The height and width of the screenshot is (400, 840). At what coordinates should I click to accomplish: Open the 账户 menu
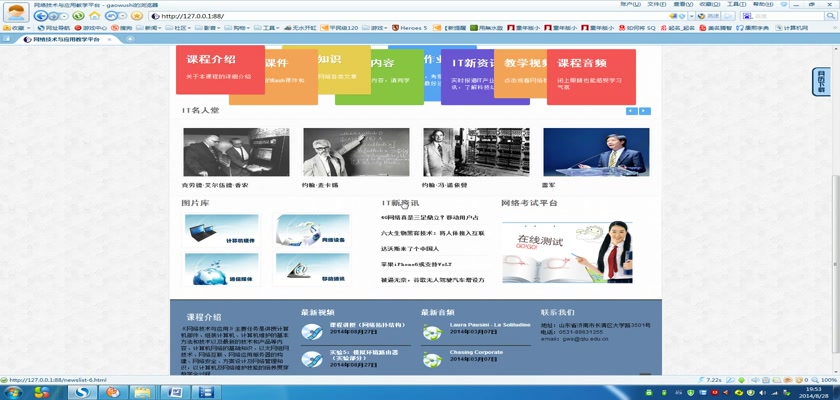point(631,4)
